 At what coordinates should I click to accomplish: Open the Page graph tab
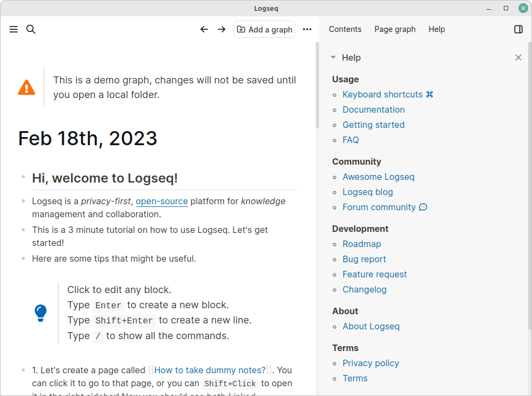pos(395,29)
